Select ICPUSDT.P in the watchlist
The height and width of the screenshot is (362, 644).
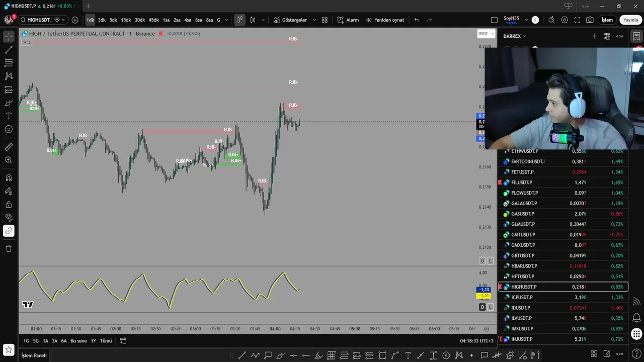click(563, 297)
